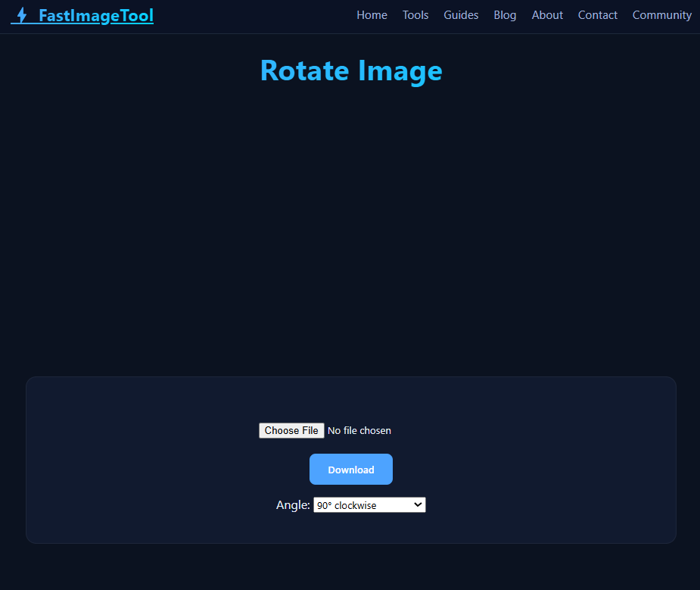700x590 pixels.
Task: Click the Rotate Image page heading
Action: click(x=350, y=70)
